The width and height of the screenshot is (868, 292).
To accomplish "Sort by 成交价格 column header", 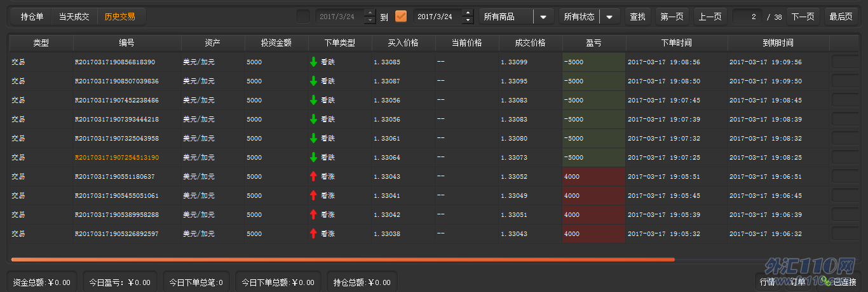I will click(x=531, y=43).
